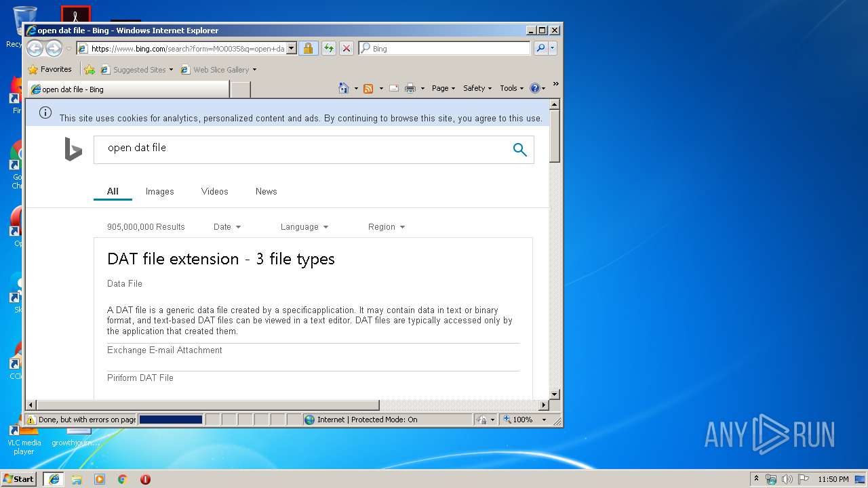Switch to the Videos tab

(215, 192)
